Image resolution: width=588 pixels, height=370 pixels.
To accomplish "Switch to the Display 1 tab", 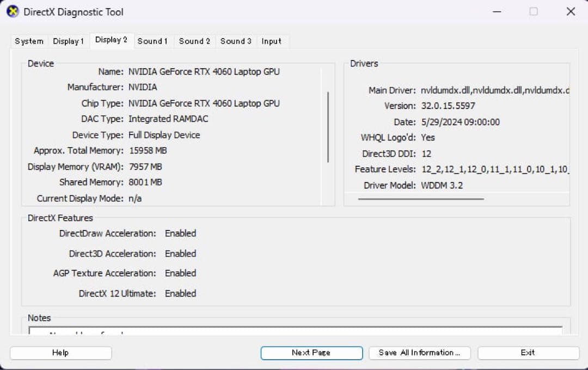I will point(68,41).
